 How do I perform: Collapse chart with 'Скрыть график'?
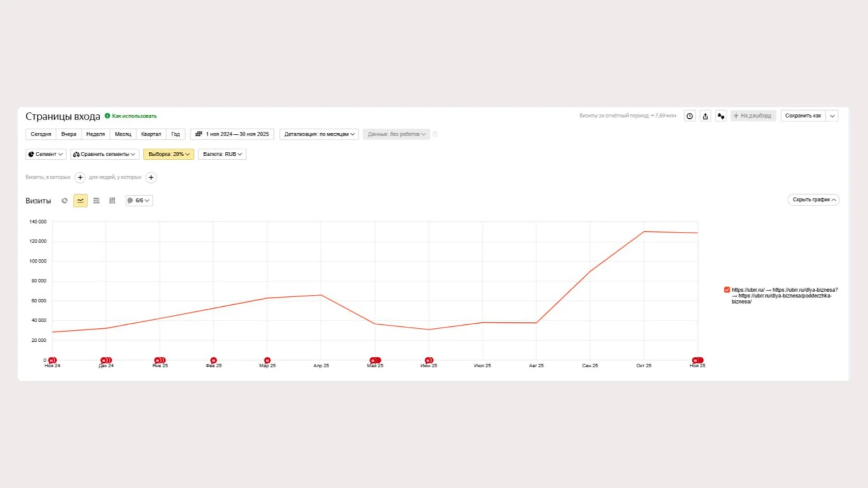[813, 200]
